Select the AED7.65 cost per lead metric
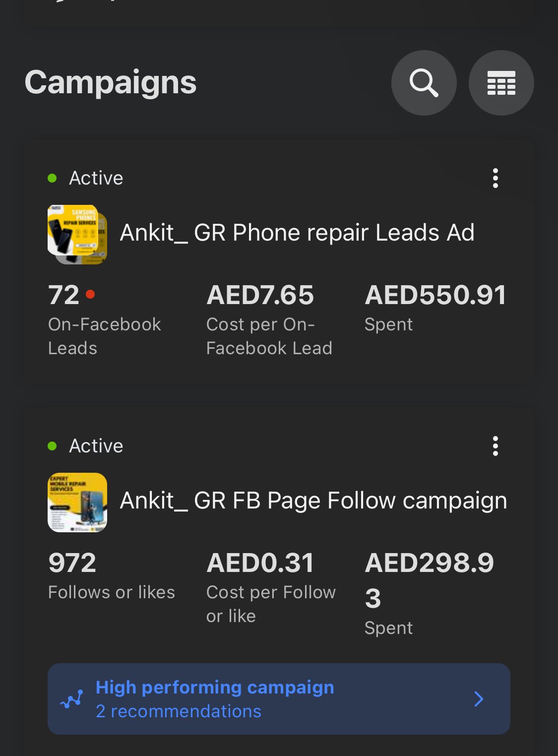The height and width of the screenshot is (756, 558). tap(260, 295)
